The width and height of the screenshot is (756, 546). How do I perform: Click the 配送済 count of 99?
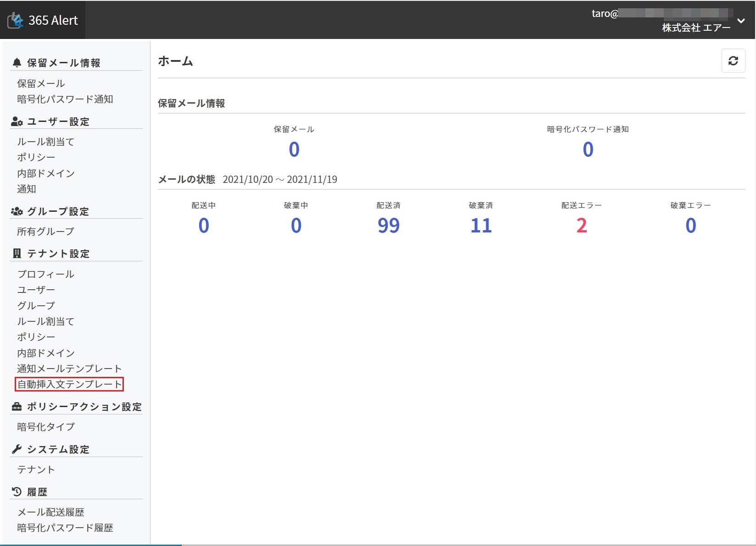pyautogui.click(x=388, y=226)
